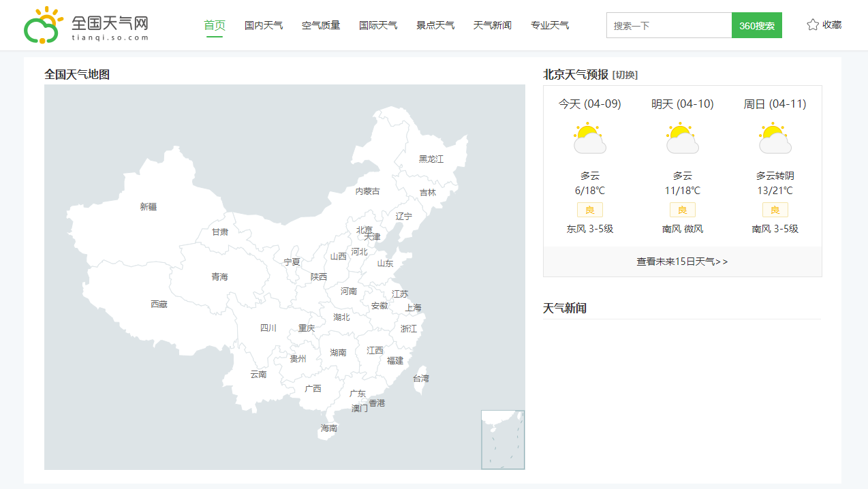Viewport: 868px width, 489px height.
Task: Click today's 良 air quality badge
Action: click(589, 210)
